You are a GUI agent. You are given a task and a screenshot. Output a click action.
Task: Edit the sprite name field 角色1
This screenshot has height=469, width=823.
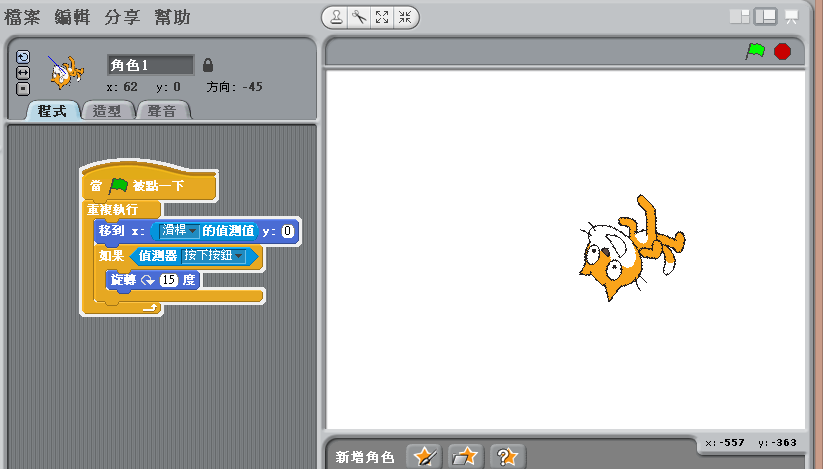tap(151, 65)
